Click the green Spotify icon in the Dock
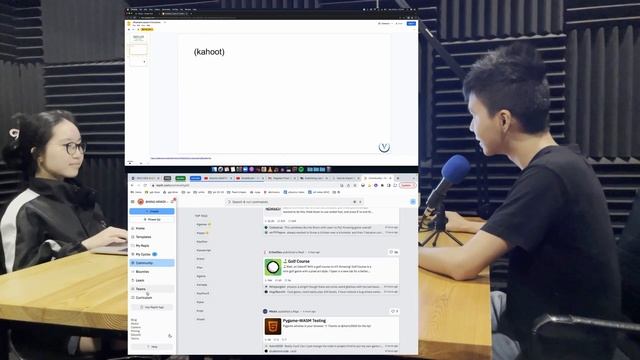 [x=301, y=169]
